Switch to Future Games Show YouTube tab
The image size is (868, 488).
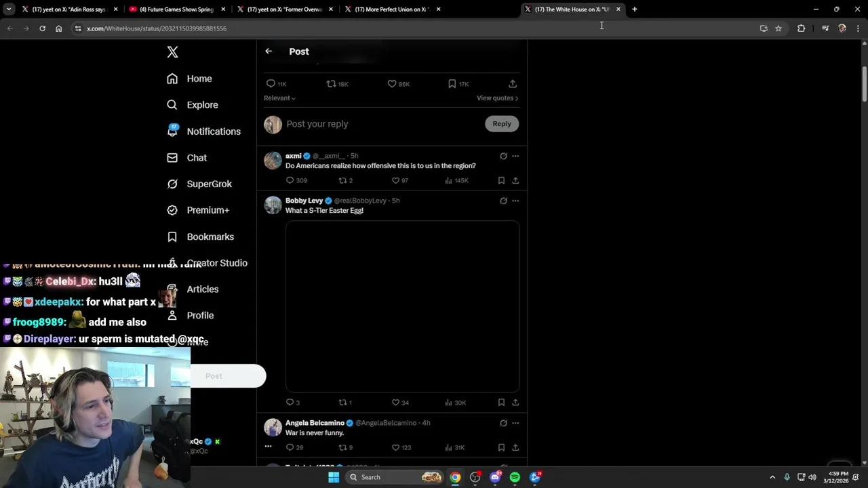pyautogui.click(x=176, y=9)
